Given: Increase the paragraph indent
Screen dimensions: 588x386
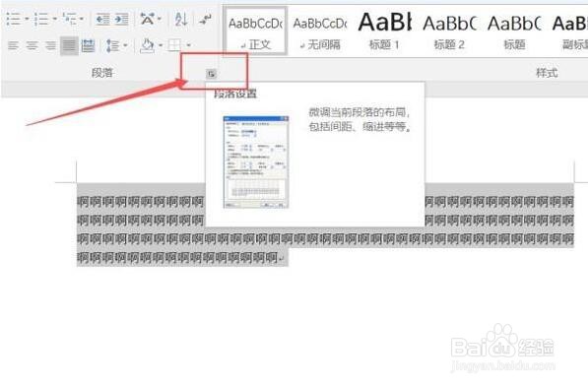Looking at the screenshot, I should pyautogui.click(x=121, y=19).
